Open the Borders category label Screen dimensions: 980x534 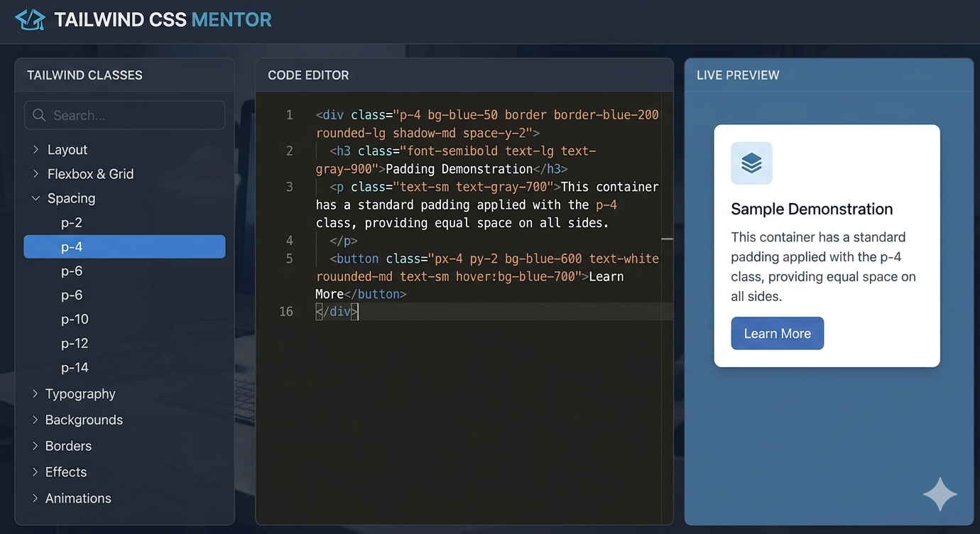point(68,446)
